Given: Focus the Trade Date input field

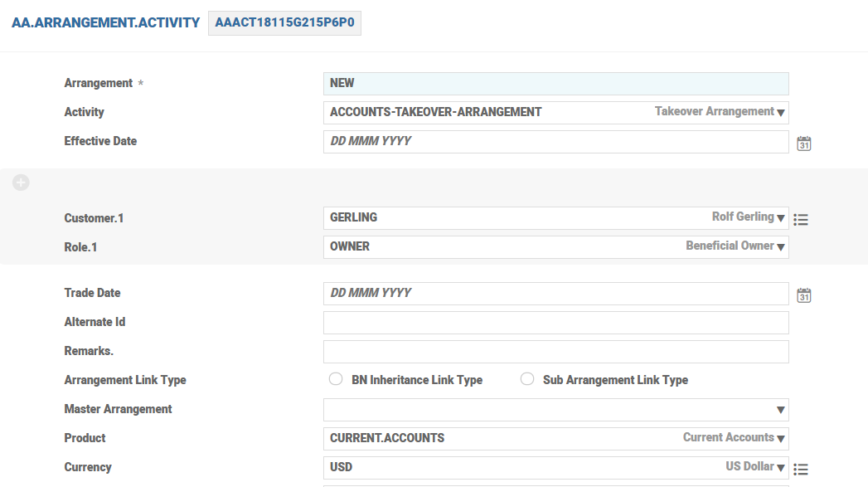Looking at the screenshot, I should (x=555, y=294).
